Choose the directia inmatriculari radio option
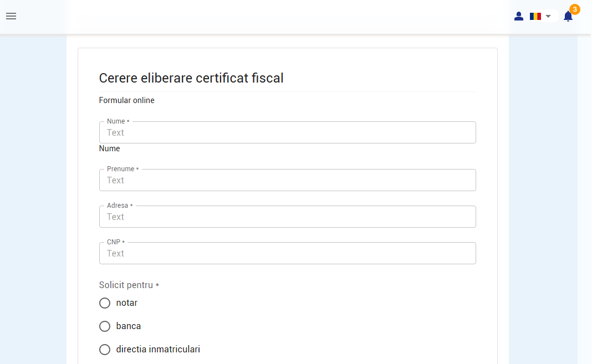 tap(105, 350)
